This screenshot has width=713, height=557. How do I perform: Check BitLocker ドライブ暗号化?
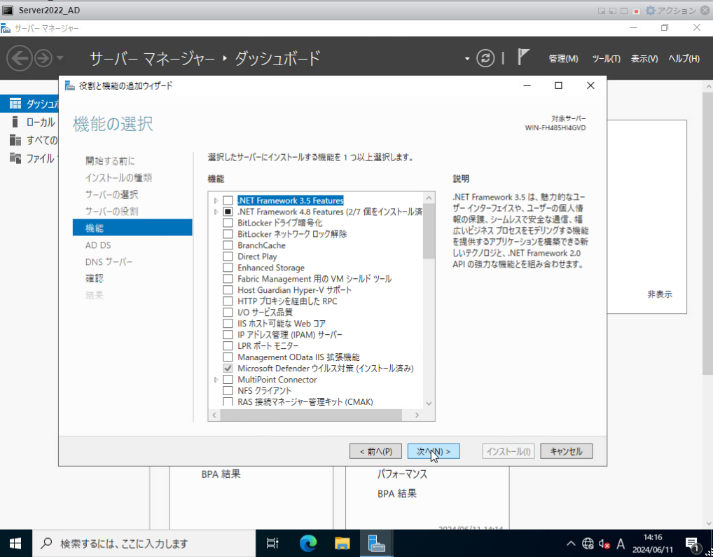[228, 223]
